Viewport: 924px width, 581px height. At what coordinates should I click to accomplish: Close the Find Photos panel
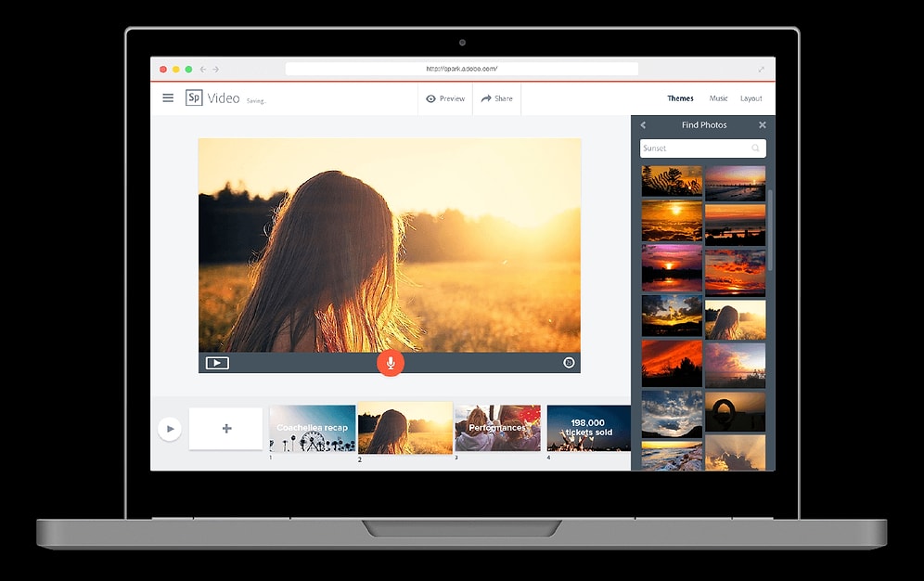tap(763, 125)
